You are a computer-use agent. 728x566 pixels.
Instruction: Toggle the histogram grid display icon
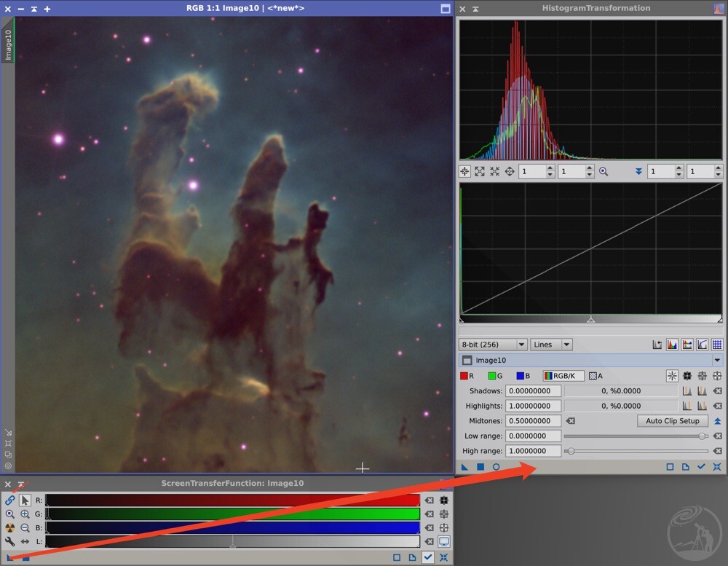[717, 345]
